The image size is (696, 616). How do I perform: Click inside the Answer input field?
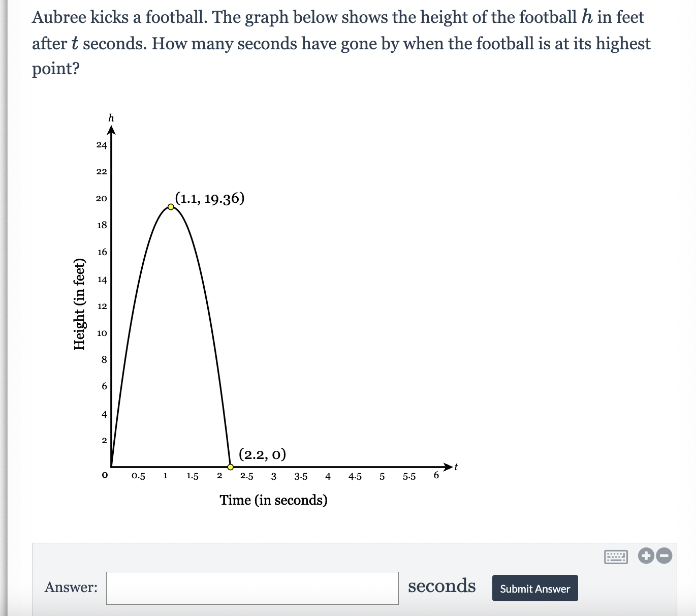point(252,588)
